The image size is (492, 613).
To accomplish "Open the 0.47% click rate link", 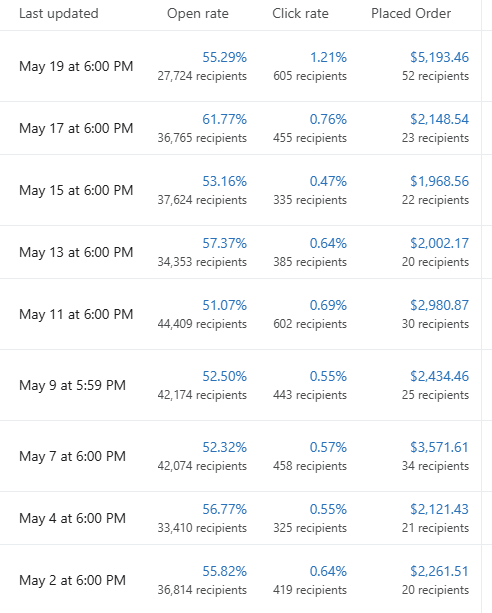I will coord(329,181).
